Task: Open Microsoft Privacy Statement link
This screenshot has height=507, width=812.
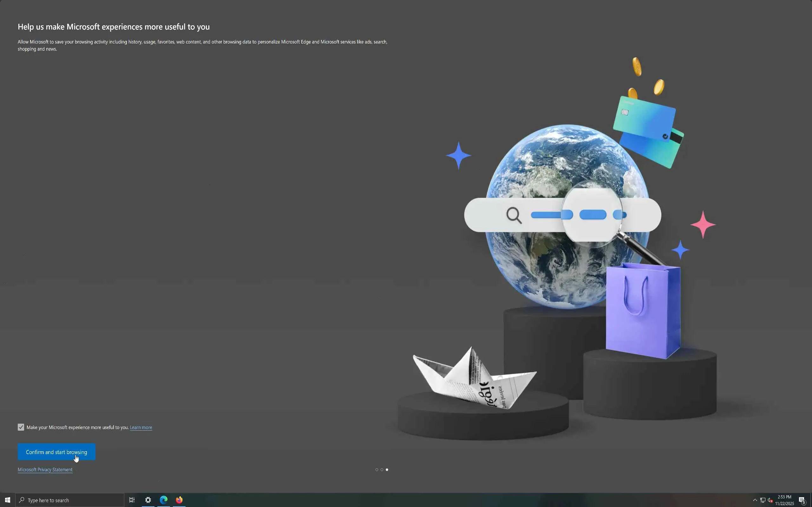Action: pos(45,470)
